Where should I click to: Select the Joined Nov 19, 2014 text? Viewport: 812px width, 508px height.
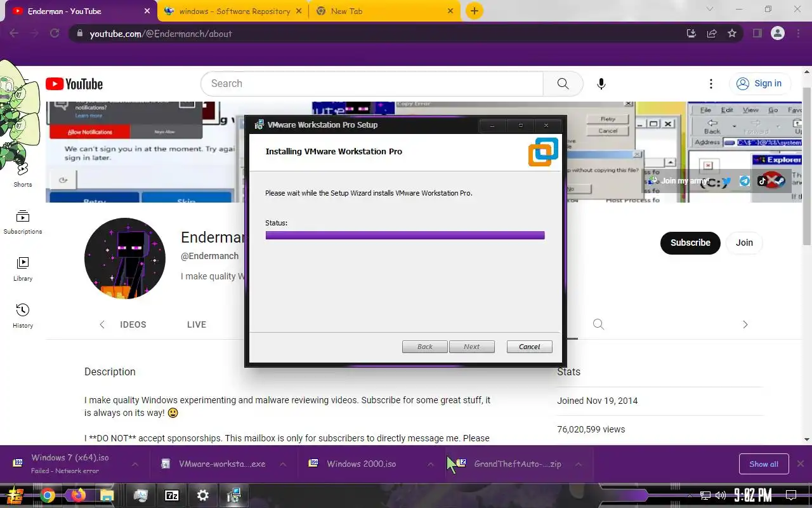[598, 401]
